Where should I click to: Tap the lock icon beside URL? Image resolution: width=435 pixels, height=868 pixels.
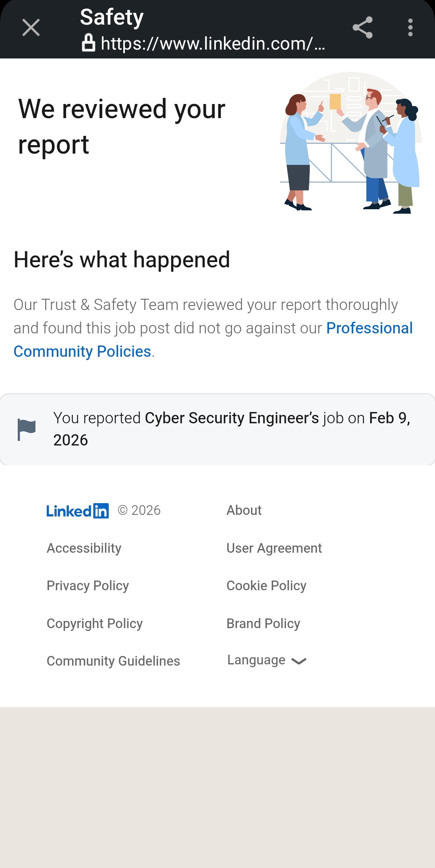[89, 43]
